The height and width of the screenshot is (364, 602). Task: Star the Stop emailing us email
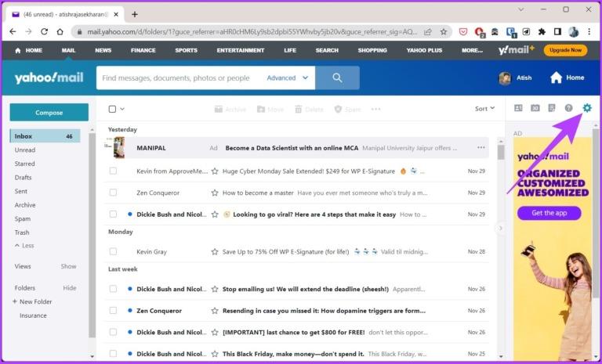point(215,289)
